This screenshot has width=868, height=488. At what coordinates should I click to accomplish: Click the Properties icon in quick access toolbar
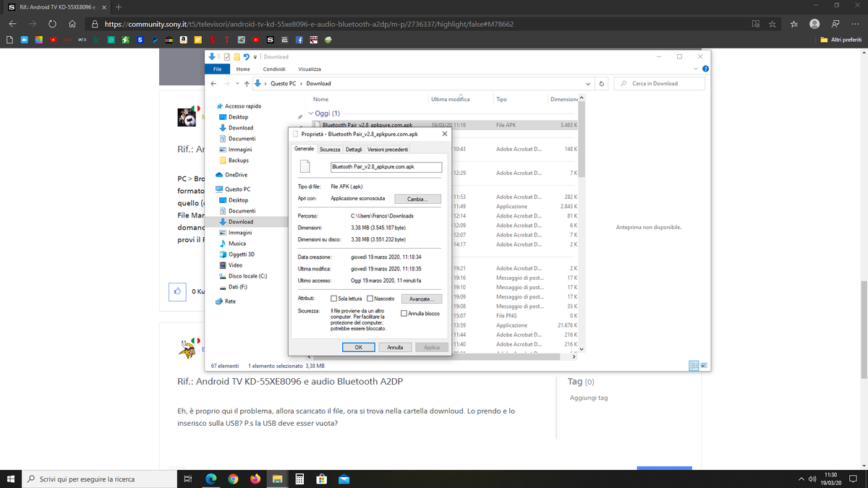(227, 56)
